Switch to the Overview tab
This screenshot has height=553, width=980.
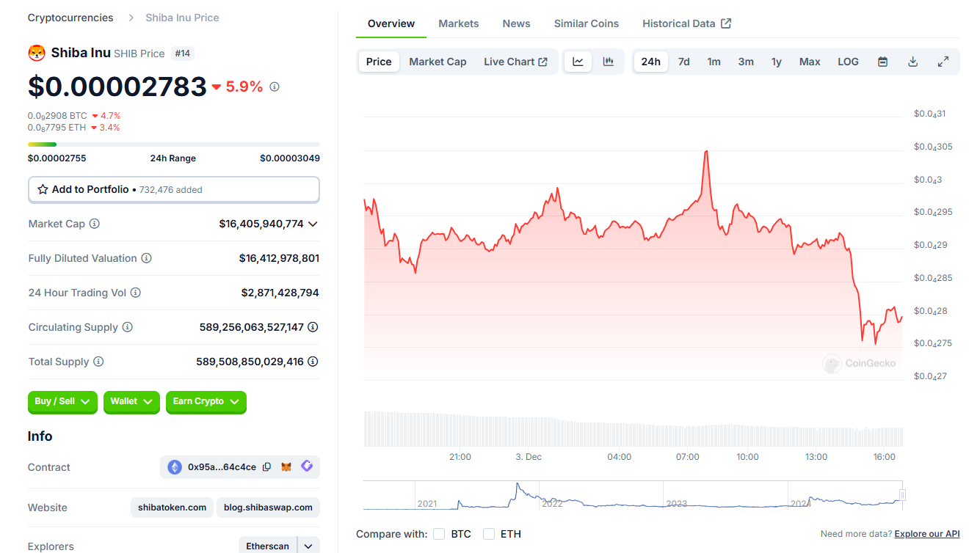click(x=391, y=23)
